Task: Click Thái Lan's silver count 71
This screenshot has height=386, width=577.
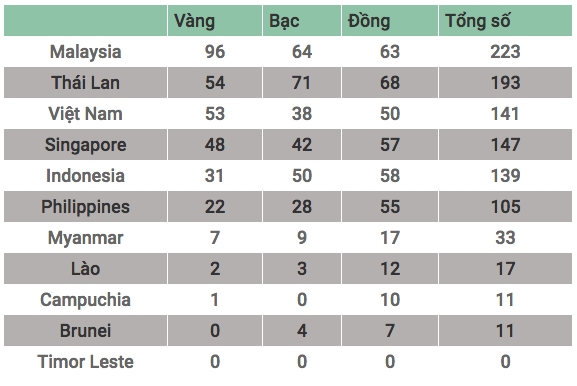Action: pyautogui.click(x=302, y=82)
